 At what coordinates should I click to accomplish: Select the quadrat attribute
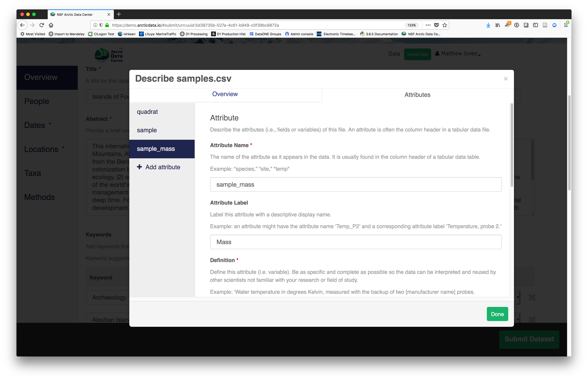click(147, 112)
